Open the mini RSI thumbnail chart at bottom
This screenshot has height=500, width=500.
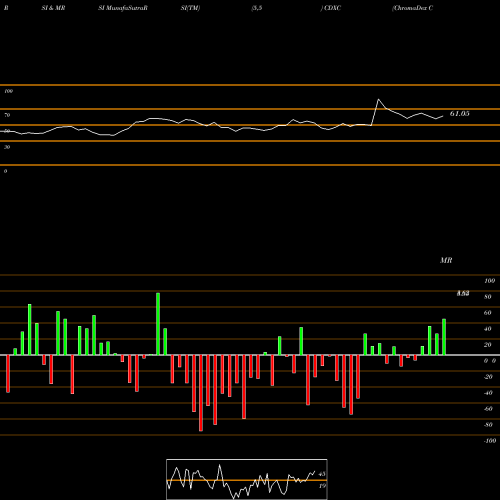(247, 479)
